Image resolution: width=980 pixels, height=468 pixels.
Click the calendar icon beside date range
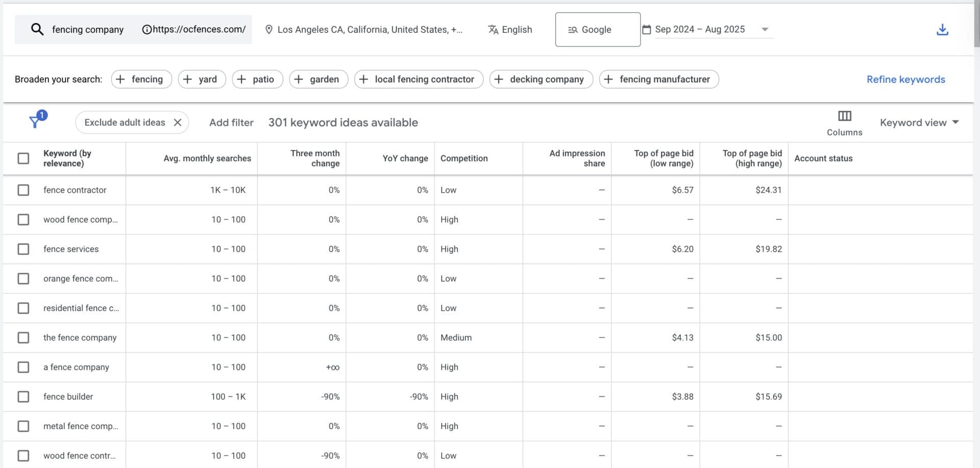tap(646, 29)
